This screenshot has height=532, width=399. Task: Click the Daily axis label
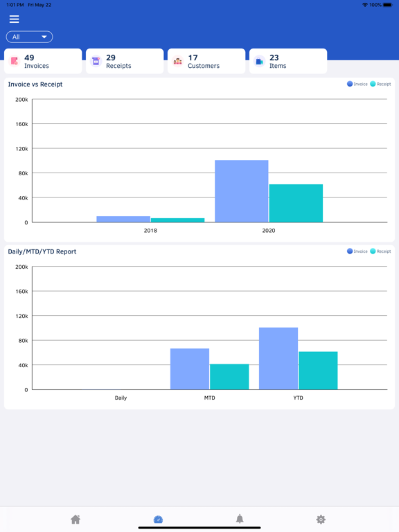pyautogui.click(x=121, y=398)
